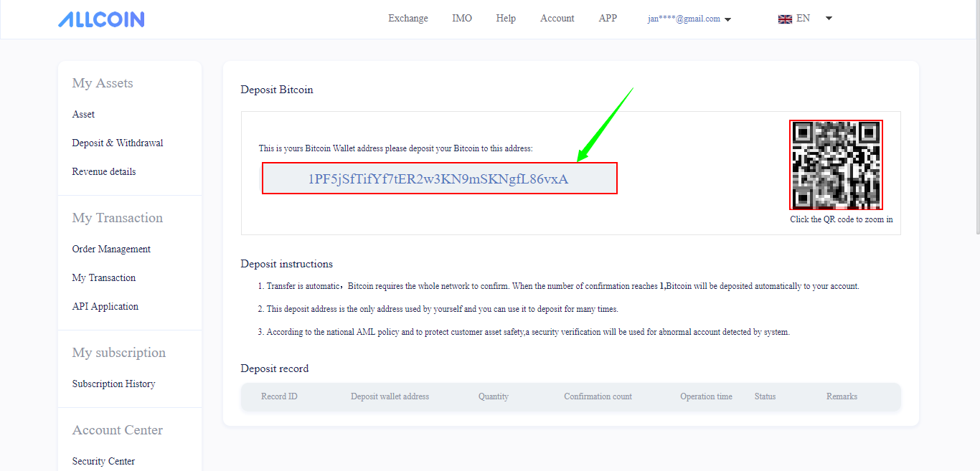This screenshot has height=471, width=980.
Task: Go to Asset in sidebar
Action: 83,115
